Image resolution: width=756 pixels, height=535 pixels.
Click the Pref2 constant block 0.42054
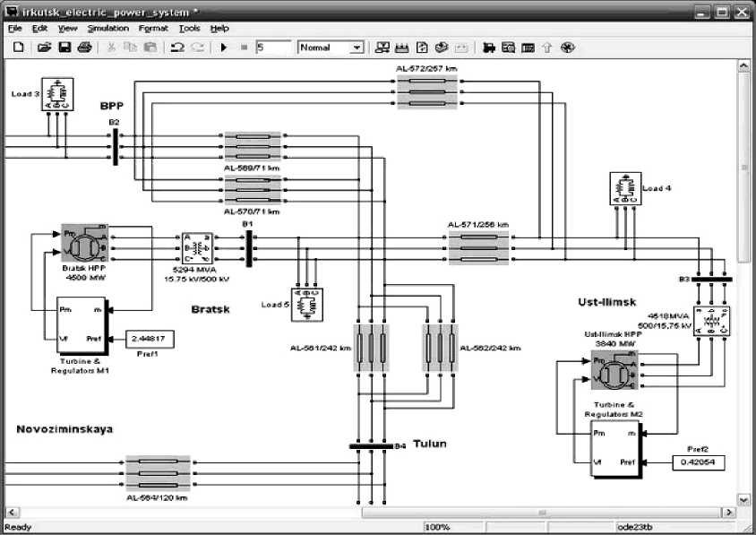click(x=699, y=462)
